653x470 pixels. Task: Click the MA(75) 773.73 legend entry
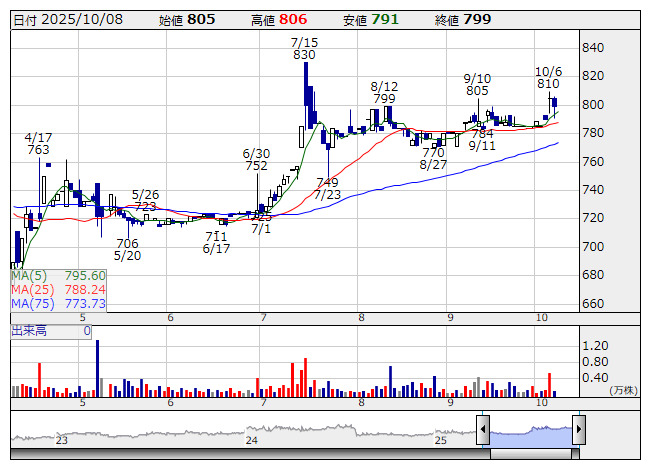point(58,303)
